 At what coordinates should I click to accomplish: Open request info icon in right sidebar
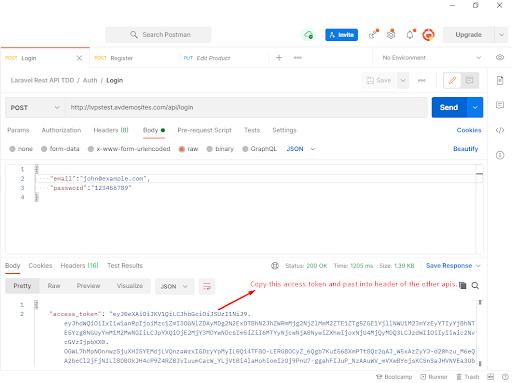(500, 155)
